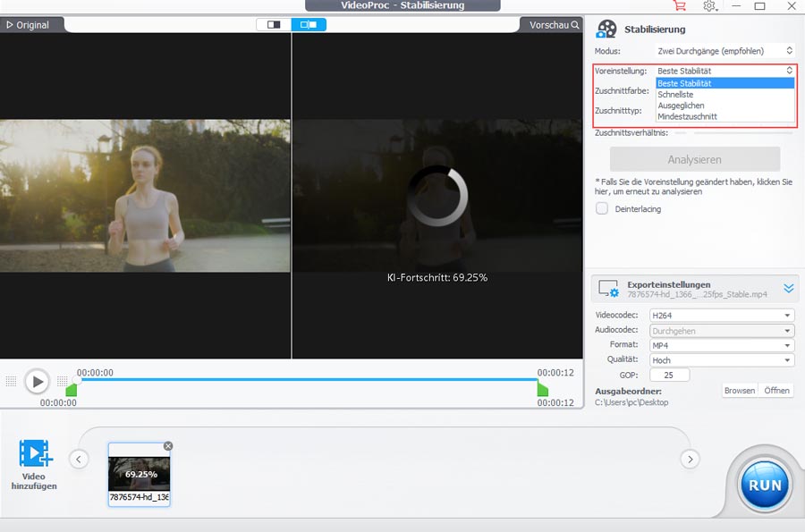Click the GOP value field

[x=669, y=375]
